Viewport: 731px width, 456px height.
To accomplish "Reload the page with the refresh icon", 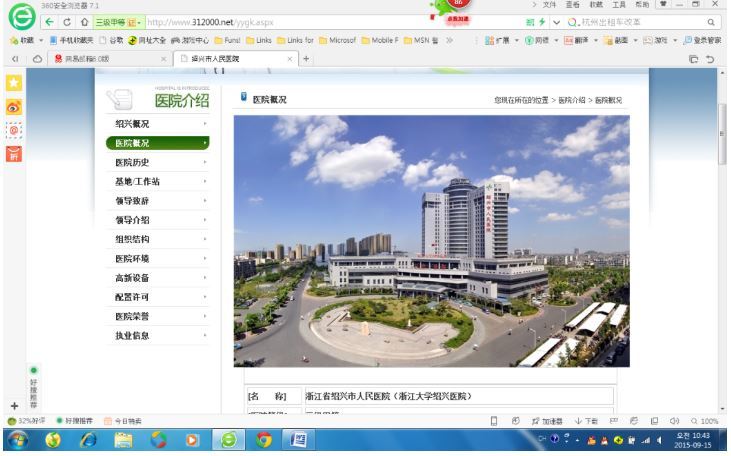I will (67, 22).
